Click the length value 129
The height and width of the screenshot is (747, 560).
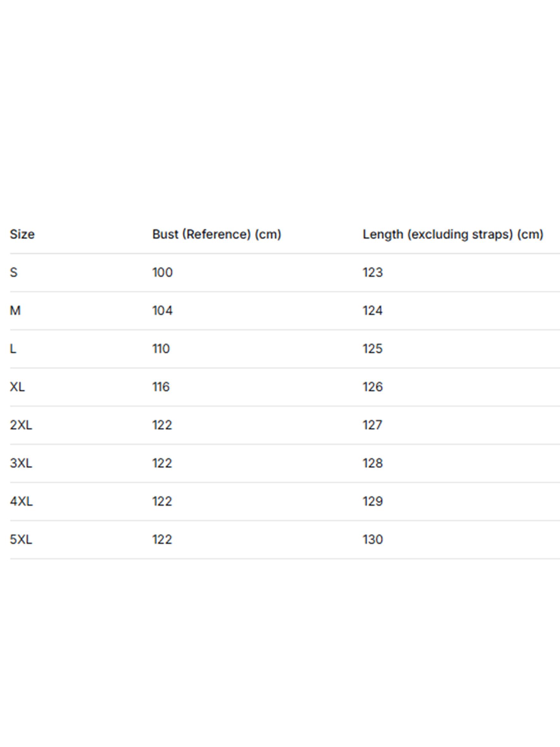pos(373,501)
